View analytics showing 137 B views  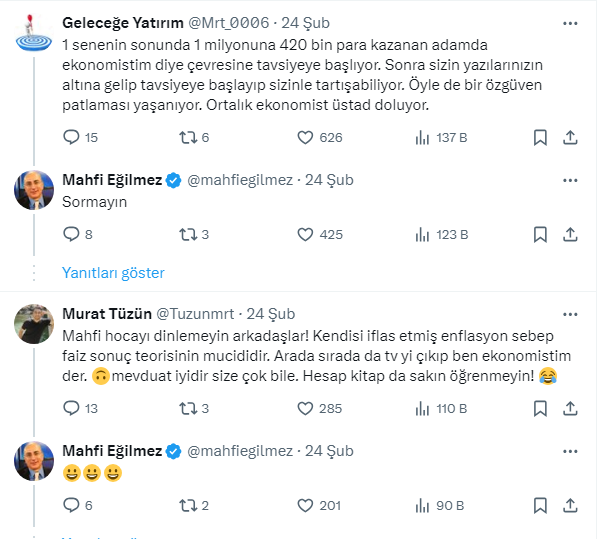pyautogui.click(x=425, y=137)
